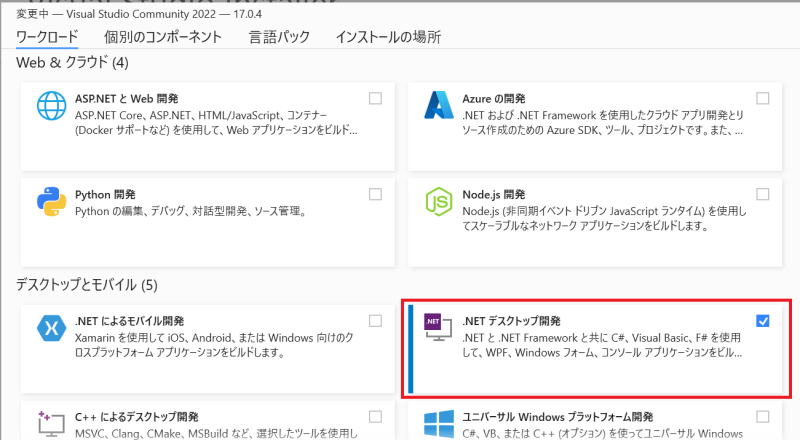
Task: Select the C++ によるデスクトップ開発 title
Action: [137, 417]
